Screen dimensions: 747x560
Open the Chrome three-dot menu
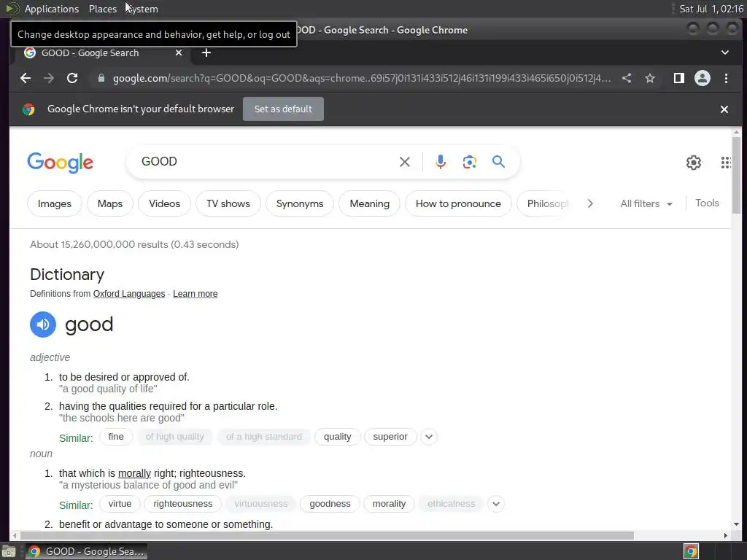point(726,78)
